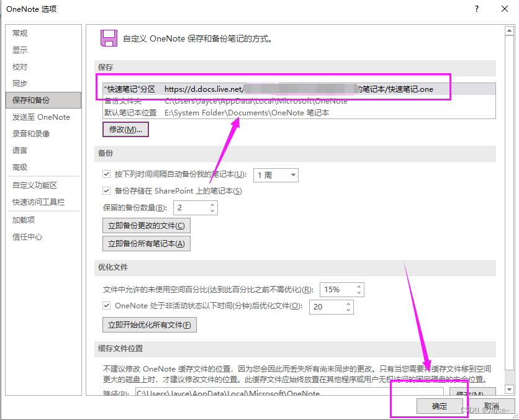
Task: Click the 取消 button
Action: click(492, 406)
